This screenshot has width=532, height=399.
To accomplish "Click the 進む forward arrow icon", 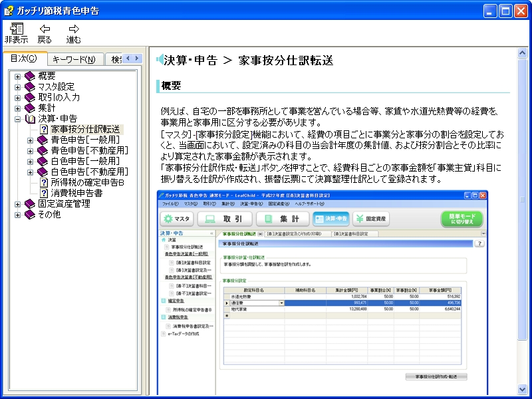I will [74, 29].
